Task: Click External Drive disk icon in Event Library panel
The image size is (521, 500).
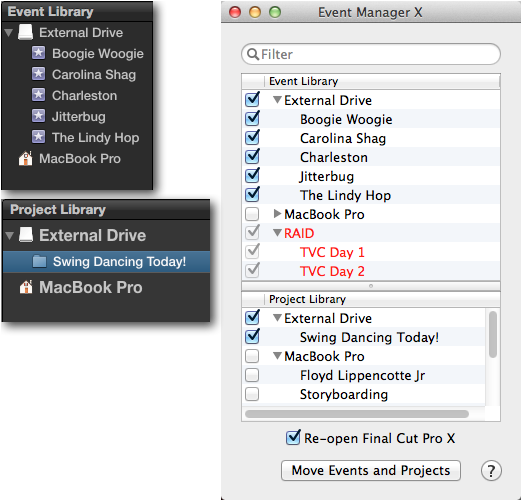Action: coord(25,32)
